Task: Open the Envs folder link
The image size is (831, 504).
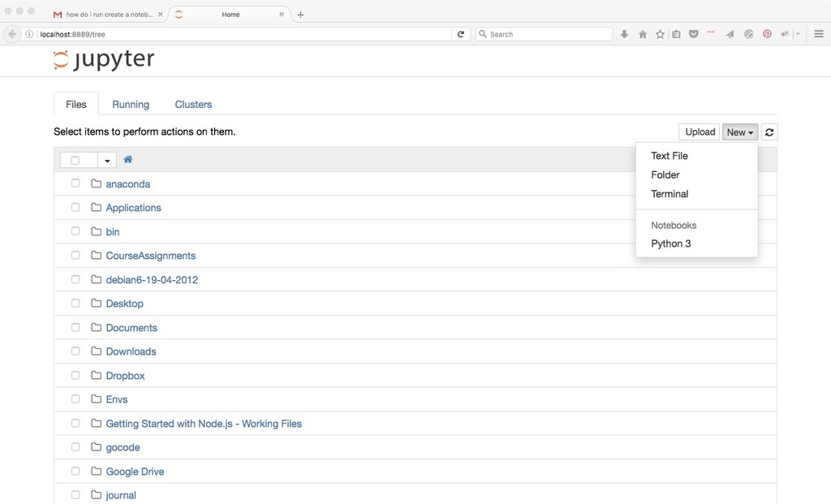Action: click(117, 399)
